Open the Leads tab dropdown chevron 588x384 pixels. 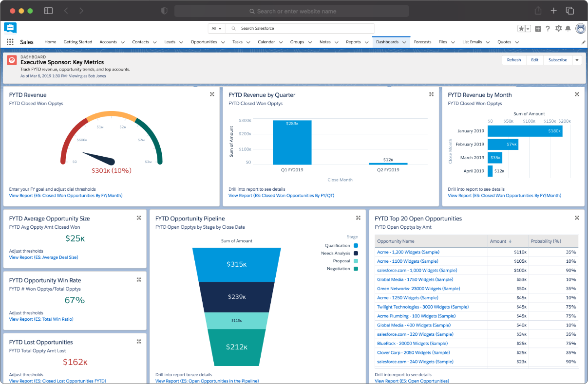tap(180, 42)
